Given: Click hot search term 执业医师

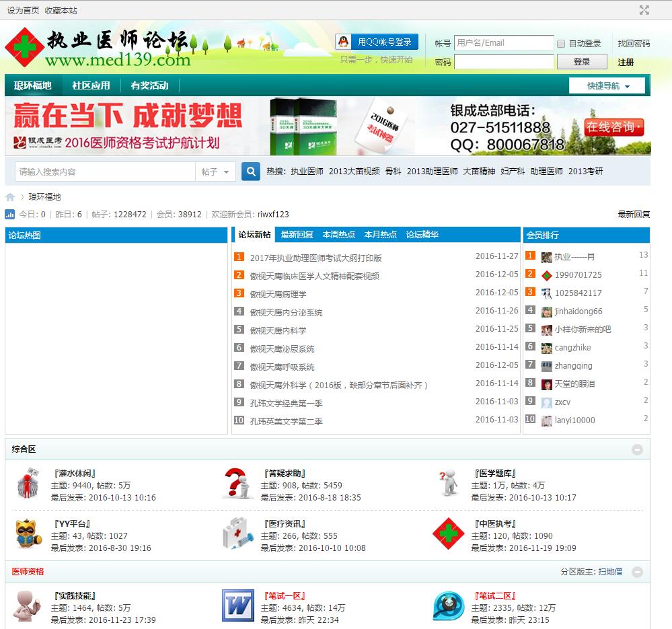Looking at the screenshot, I should click(x=307, y=172).
